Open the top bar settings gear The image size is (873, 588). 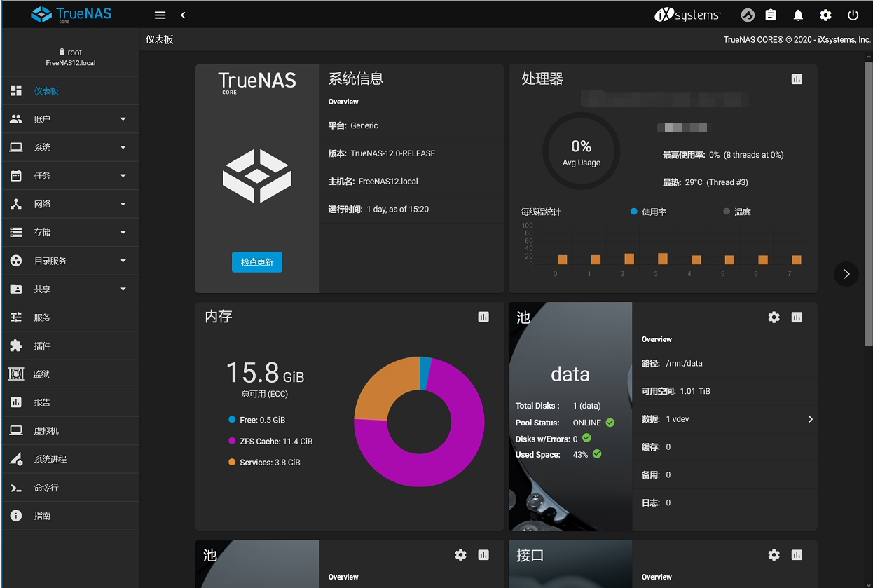(826, 15)
